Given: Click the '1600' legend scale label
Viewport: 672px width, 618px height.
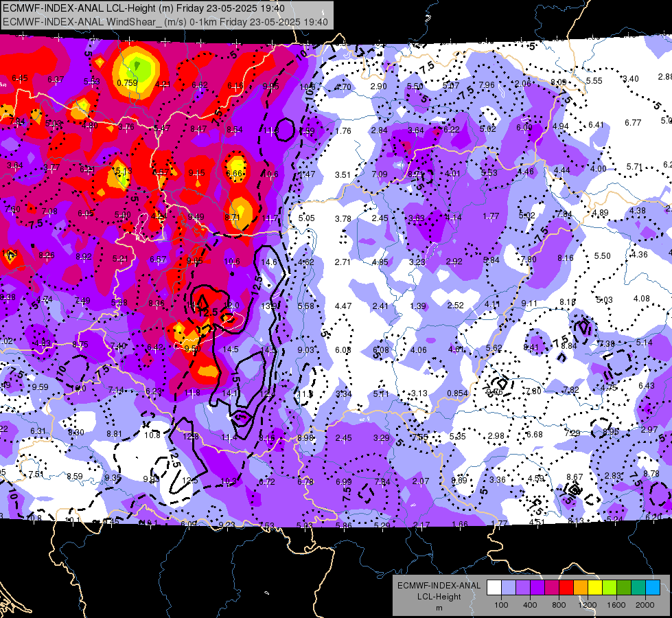Looking at the screenshot, I should pos(616,605).
